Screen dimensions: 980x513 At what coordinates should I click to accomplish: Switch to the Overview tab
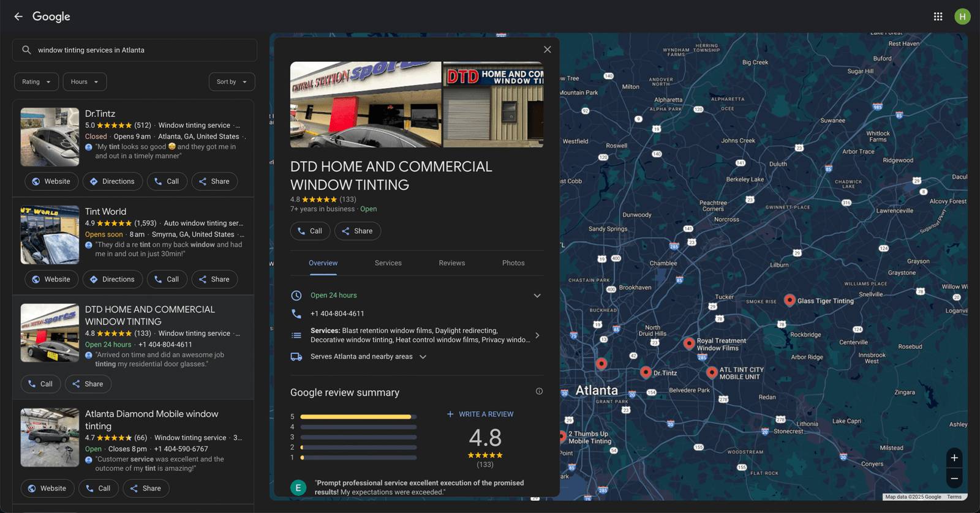323,263
